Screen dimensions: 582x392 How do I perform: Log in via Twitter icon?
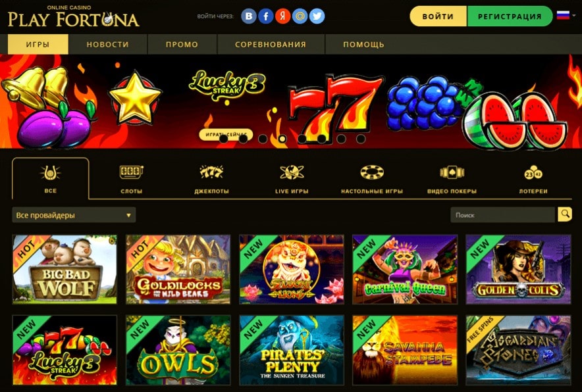coord(317,16)
